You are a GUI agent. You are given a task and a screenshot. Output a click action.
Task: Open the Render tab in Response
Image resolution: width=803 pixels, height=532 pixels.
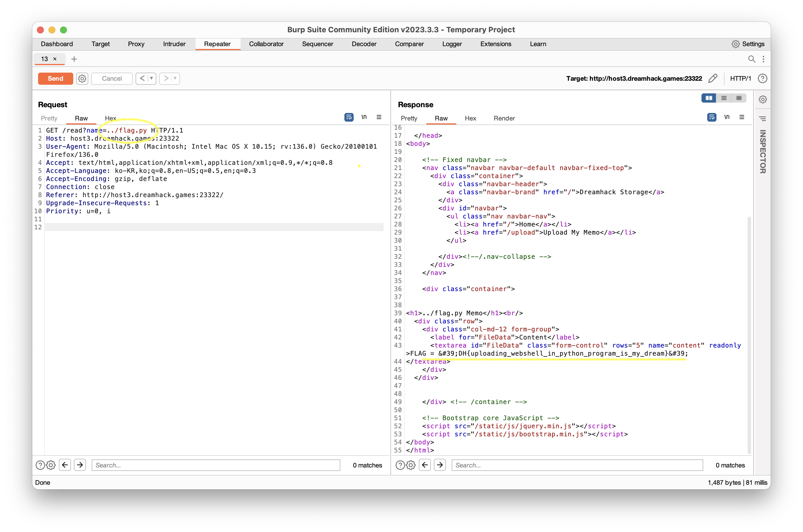[x=504, y=118]
